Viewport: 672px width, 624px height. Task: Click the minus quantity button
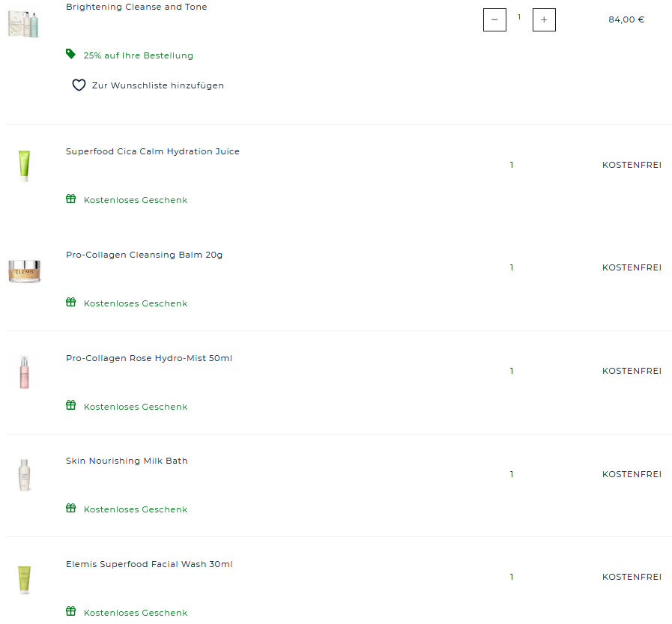click(494, 19)
